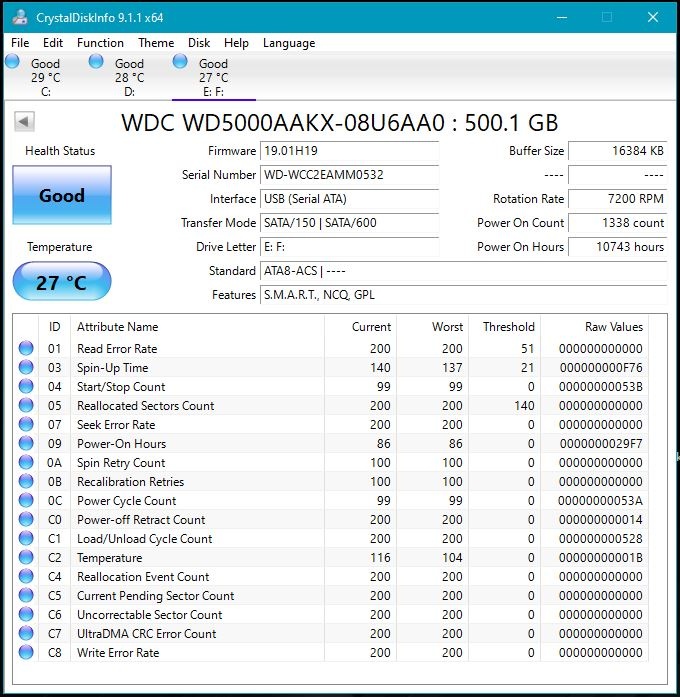The image size is (680, 697).
Task: Click status orb for Reallocated Sectors Count
Action: [x=26, y=405]
